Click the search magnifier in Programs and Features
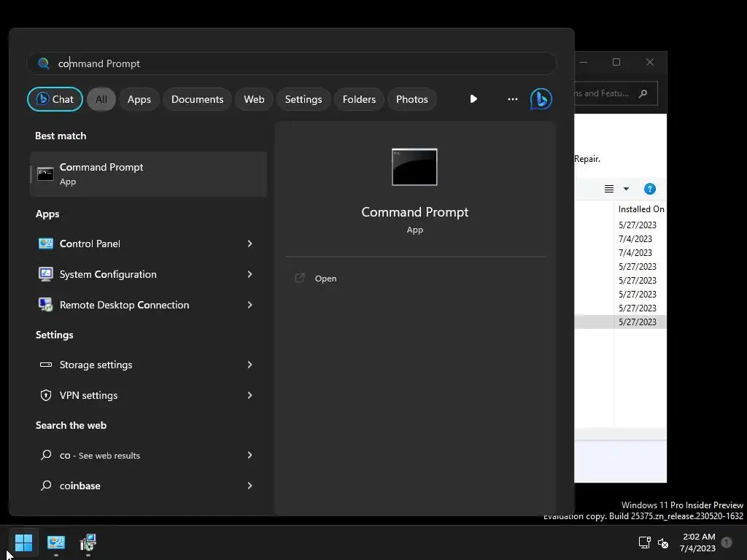747x560 pixels. pos(643,93)
